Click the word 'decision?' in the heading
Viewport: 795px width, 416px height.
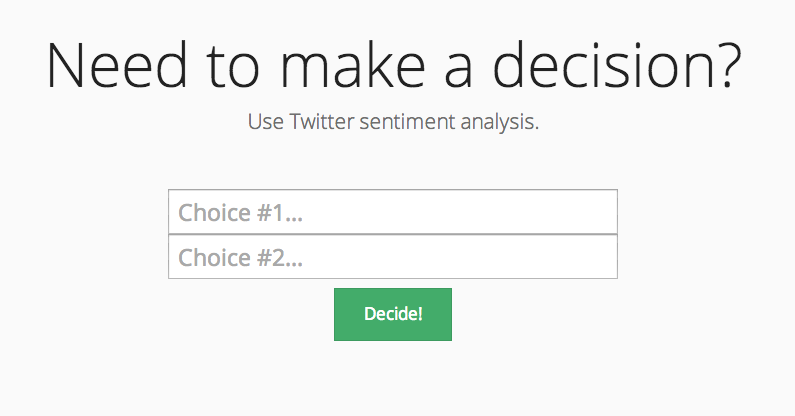pyautogui.click(x=618, y=66)
